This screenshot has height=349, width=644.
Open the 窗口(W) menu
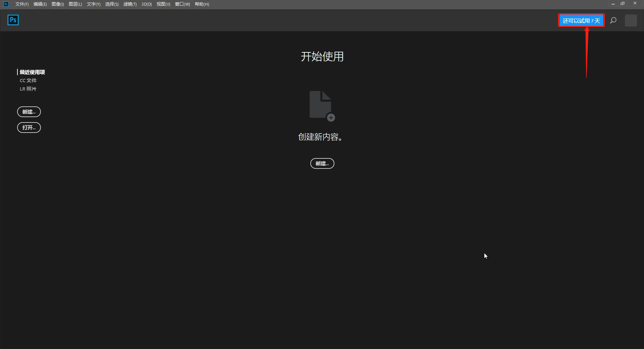click(x=182, y=4)
